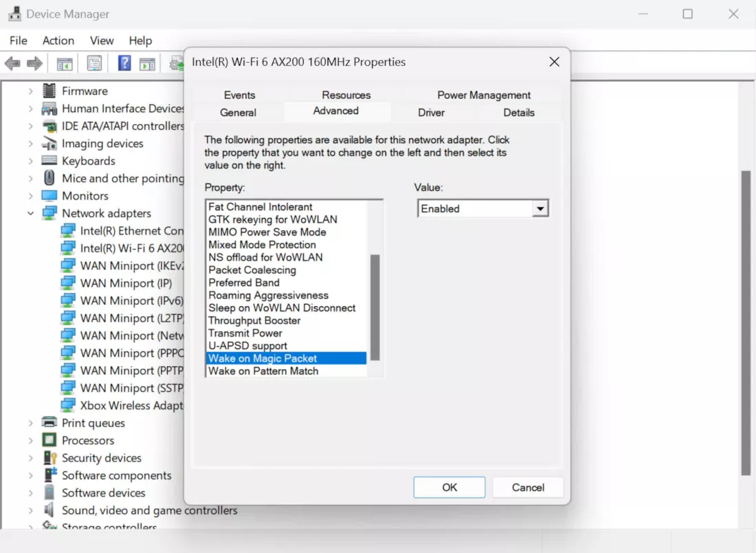
Task: Click the show/hide action pane icon
Action: tap(147, 64)
